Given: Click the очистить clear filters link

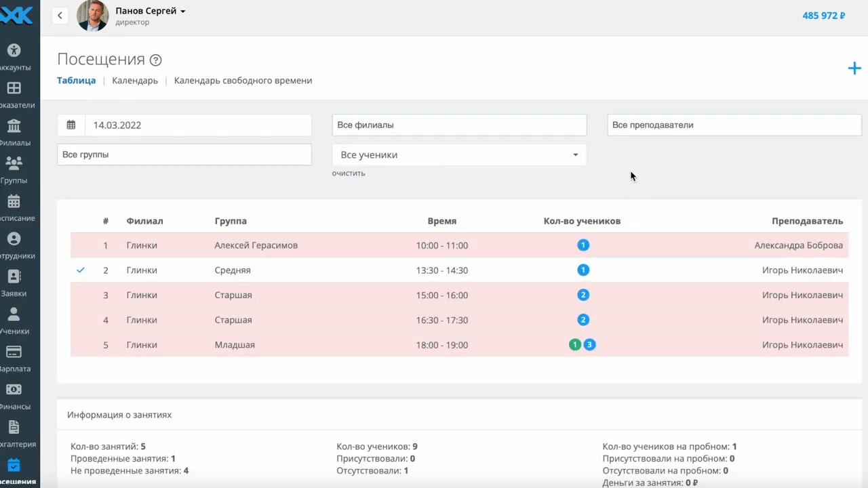Looking at the screenshot, I should 349,173.
